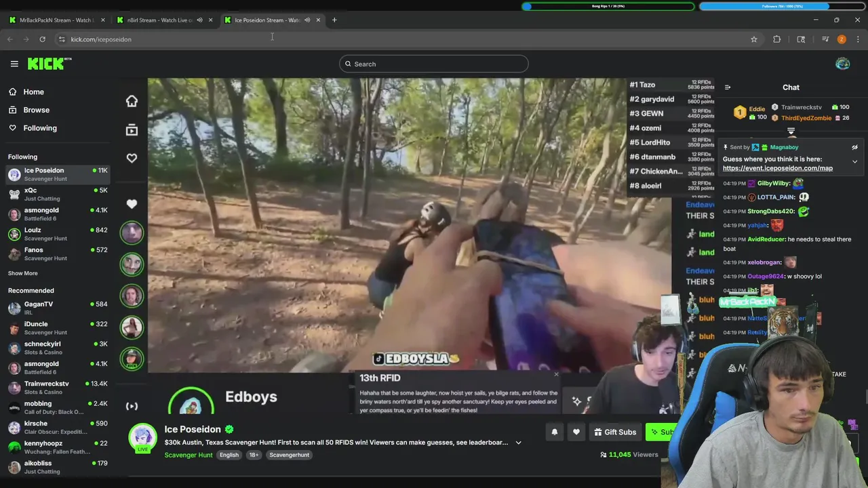Toggle the follow heart button
Viewport: 868px width, 488px height.
576,432
